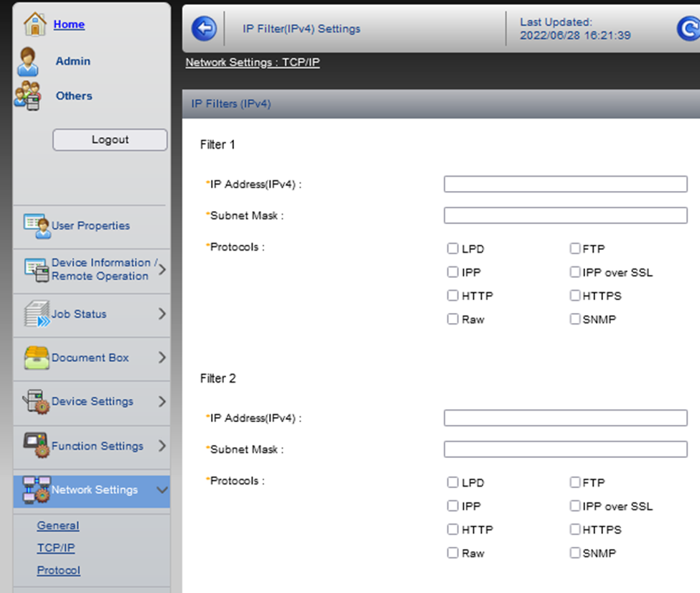Check HTTPS under Filter 1 protocols
Image resolution: width=700 pixels, height=593 pixels.
pyautogui.click(x=575, y=295)
